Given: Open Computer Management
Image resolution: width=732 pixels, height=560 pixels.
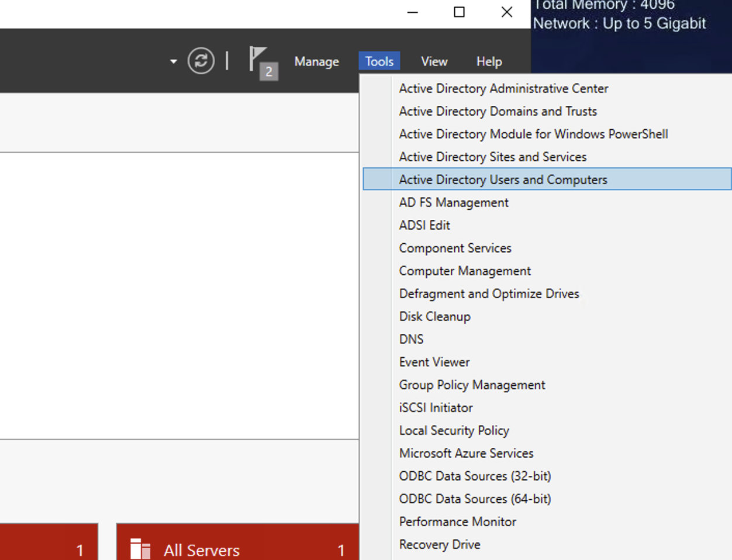Looking at the screenshot, I should click(x=547, y=271).
